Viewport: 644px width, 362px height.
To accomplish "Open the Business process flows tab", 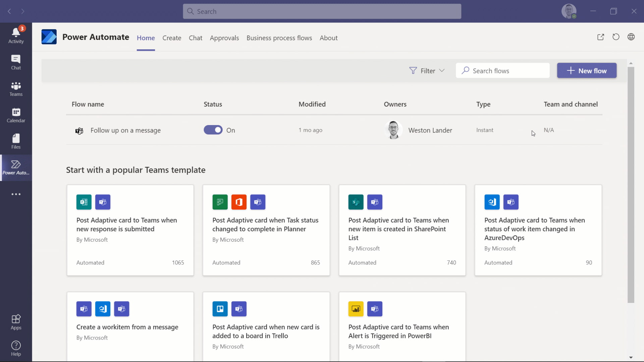I will click(279, 38).
